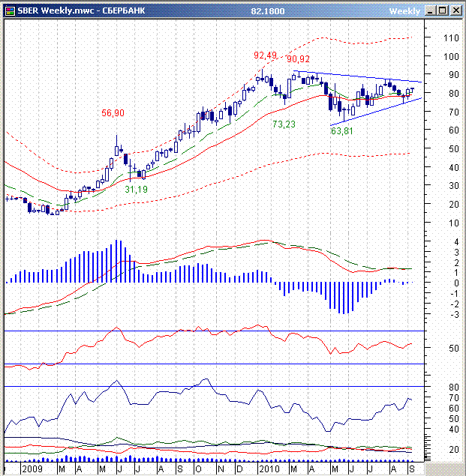The height and width of the screenshot is (476, 466).
Task: Click the 'Weekly' timeframe label in title bar
Action: (404, 11)
